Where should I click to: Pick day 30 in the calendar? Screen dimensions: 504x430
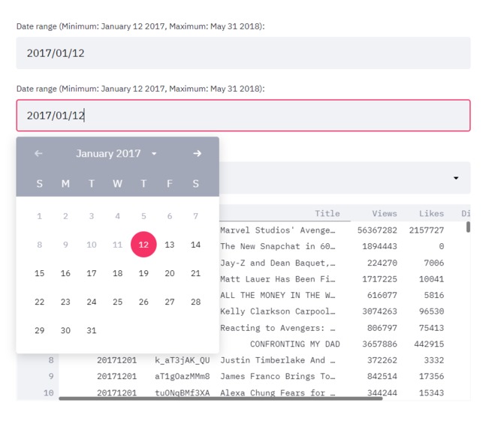65,330
